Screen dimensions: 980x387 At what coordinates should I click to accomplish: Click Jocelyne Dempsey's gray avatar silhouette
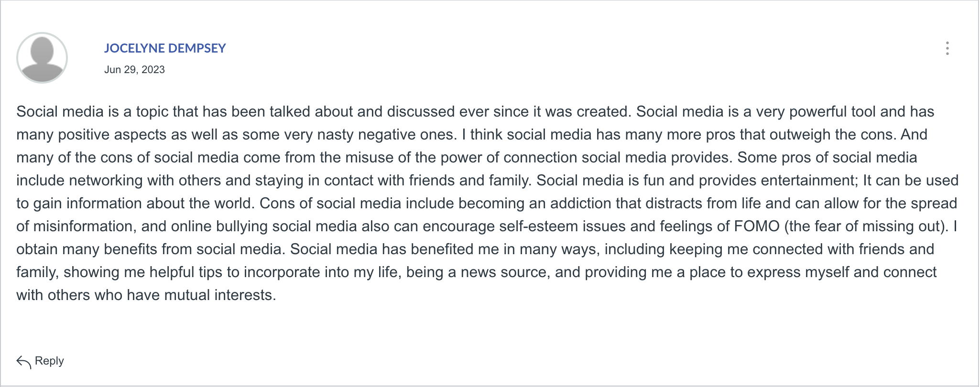pos(42,58)
